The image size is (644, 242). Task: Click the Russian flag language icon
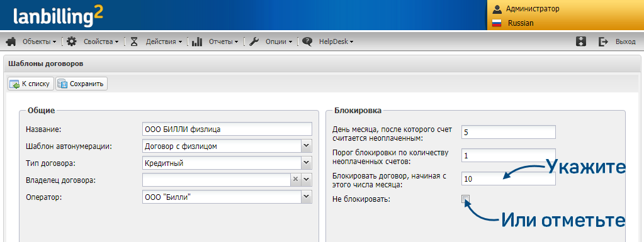pyautogui.click(x=497, y=23)
